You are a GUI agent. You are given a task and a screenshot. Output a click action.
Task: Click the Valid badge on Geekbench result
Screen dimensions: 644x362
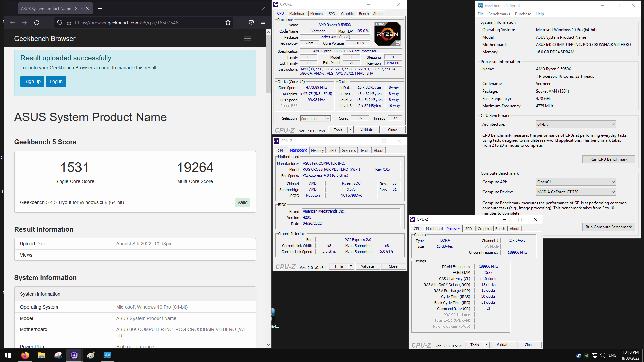pyautogui.click(x=243, y=202)
